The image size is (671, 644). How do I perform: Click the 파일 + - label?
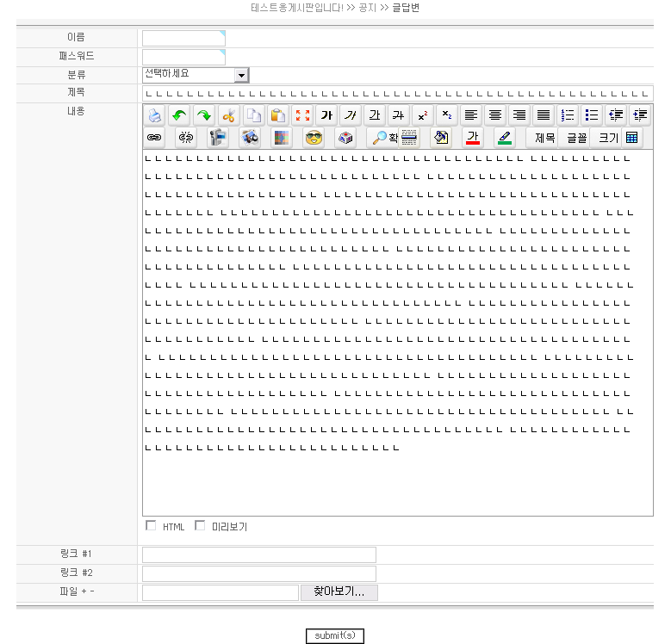[x=77, y=591]
